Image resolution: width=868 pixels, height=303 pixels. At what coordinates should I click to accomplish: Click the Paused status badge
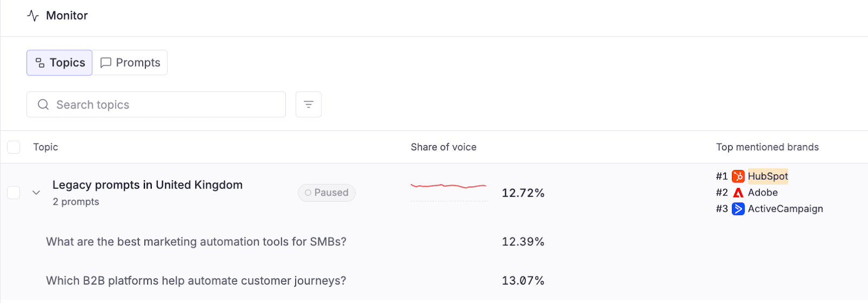click(326, 193)
